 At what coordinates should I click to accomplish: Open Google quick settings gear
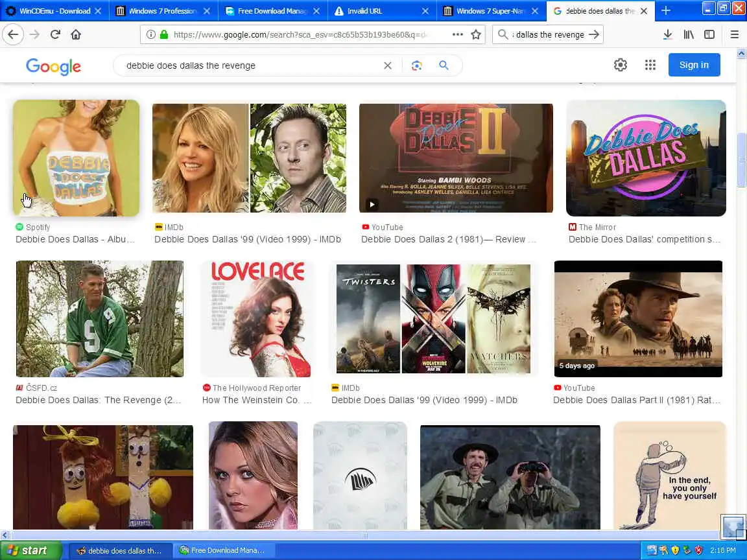pyautogui.click(x=621, y=65)
